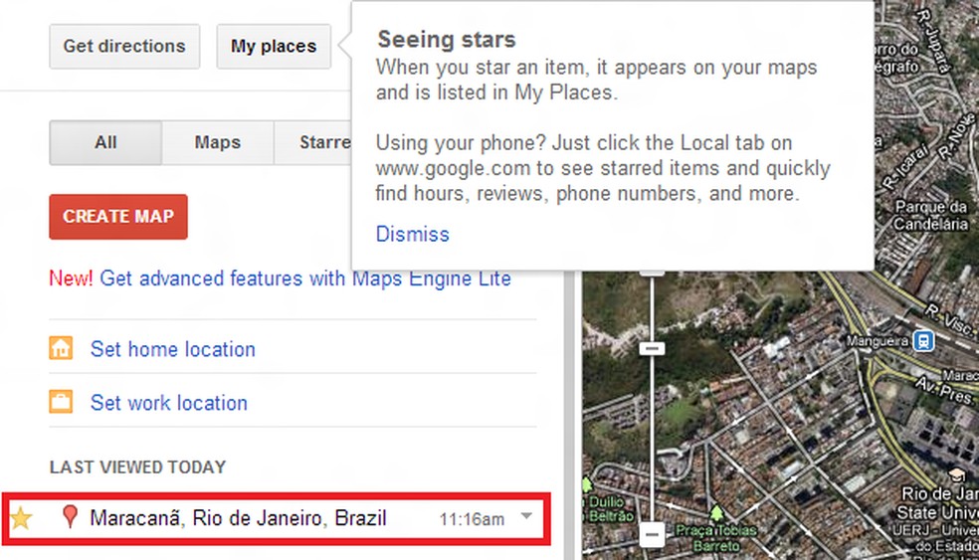Select the Maracanã, Rio de Janeiro entry text
The height and width of the screenshot is (560, 979).
[238, 517]
